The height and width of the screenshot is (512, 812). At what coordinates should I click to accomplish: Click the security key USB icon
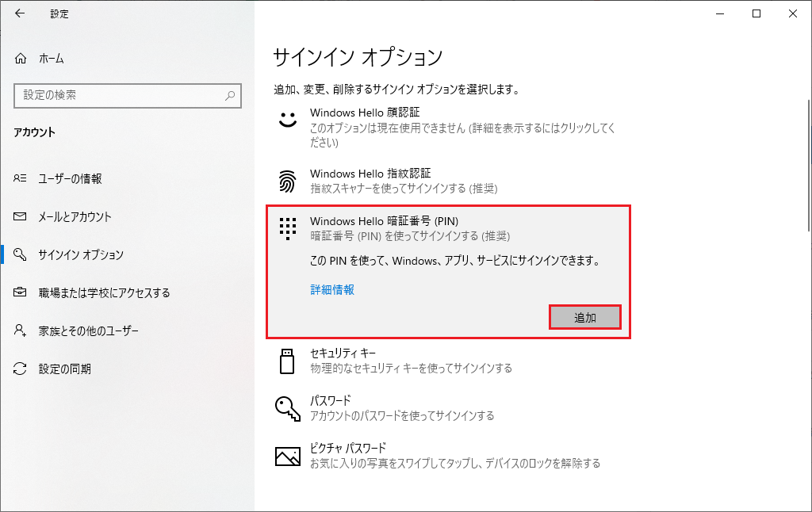tap(286, 361)
